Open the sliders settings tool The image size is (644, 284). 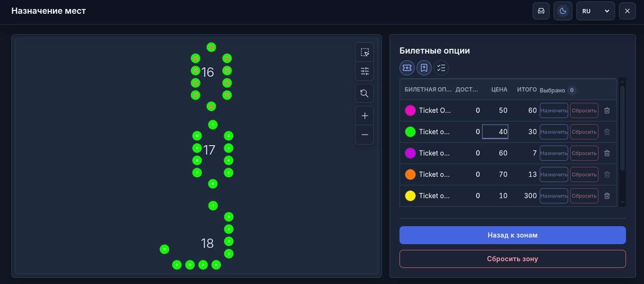(x=364, y=71)
